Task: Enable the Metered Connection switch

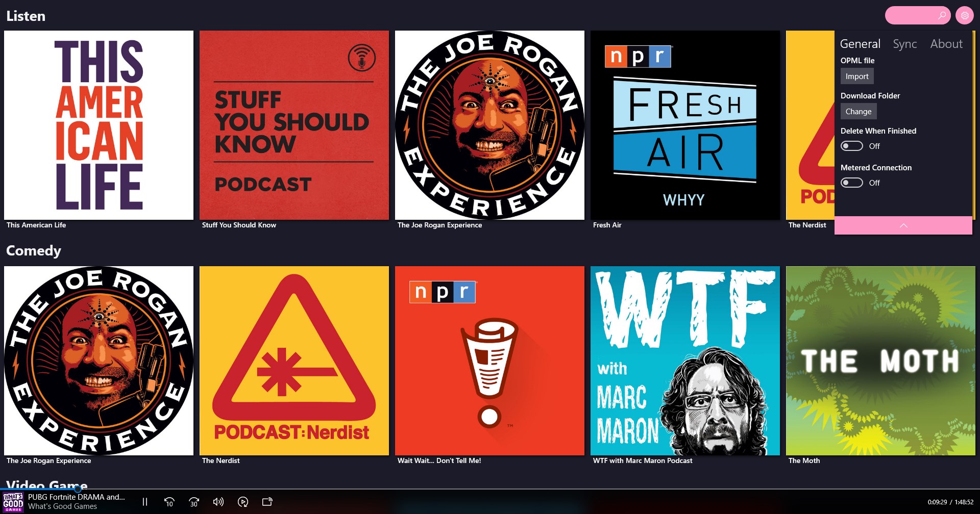Action: tap(852, 183)
